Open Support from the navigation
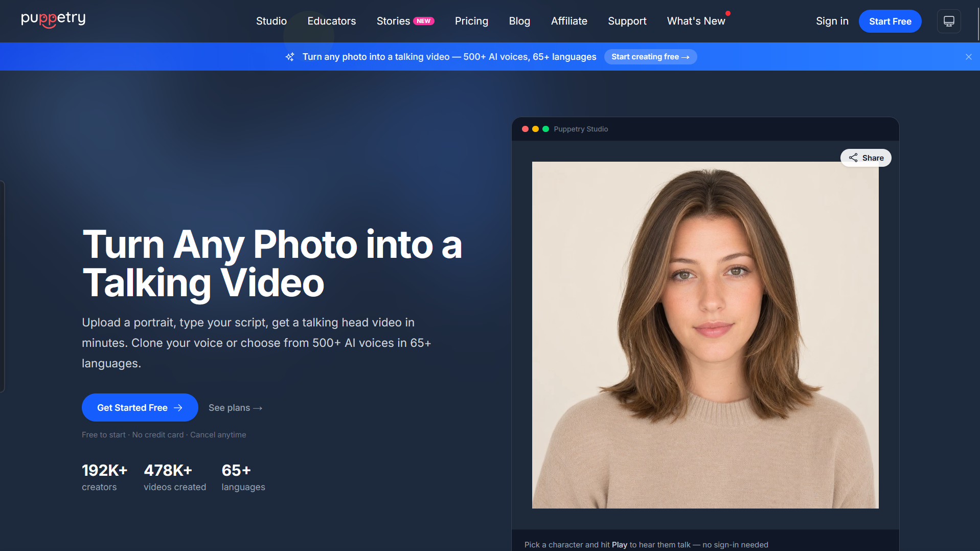Image resolution: width=980 pixels, height=551 pixels. click(x=627, y=21)
